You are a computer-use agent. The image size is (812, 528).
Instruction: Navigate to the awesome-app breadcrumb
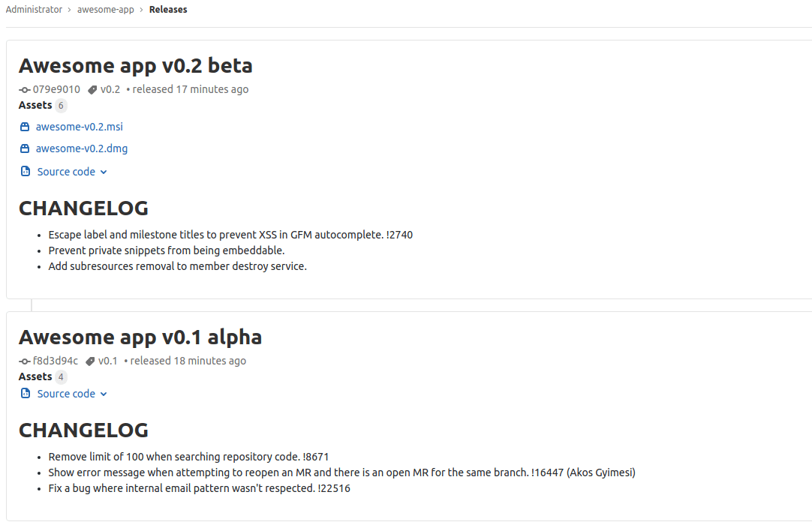(x=105, y=9)
